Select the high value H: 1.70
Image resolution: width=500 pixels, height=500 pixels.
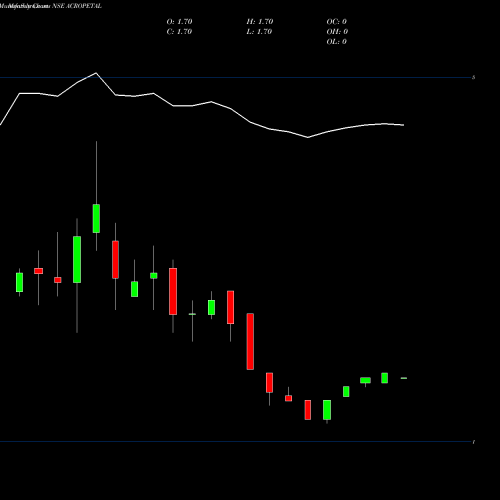tap(260, 22)
